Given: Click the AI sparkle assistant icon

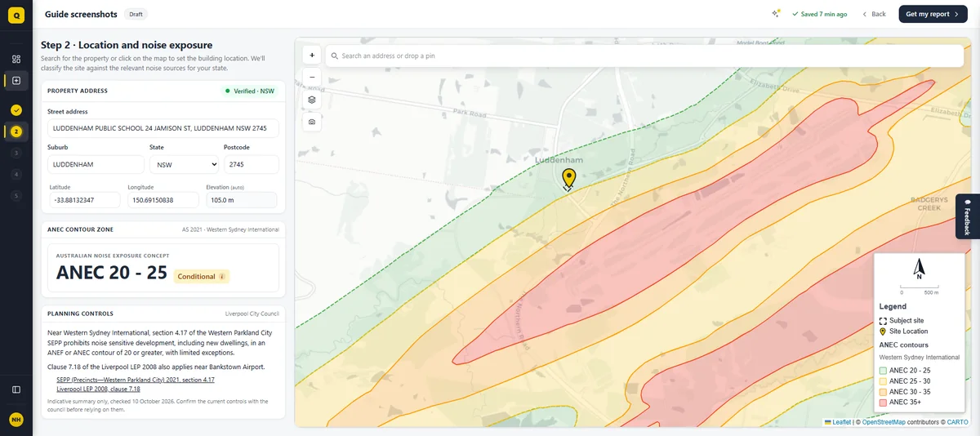Looking at the screenshot, I should 776,14.
